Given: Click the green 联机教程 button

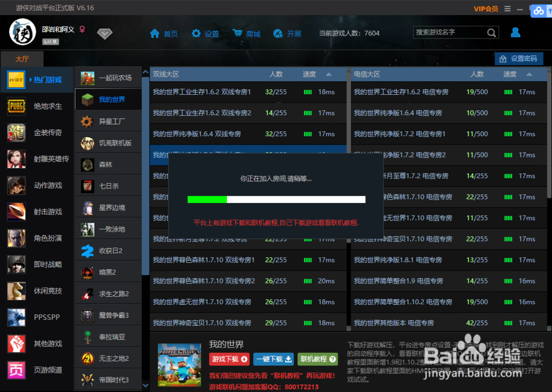Looking at the screenshot, I should 317,359.
